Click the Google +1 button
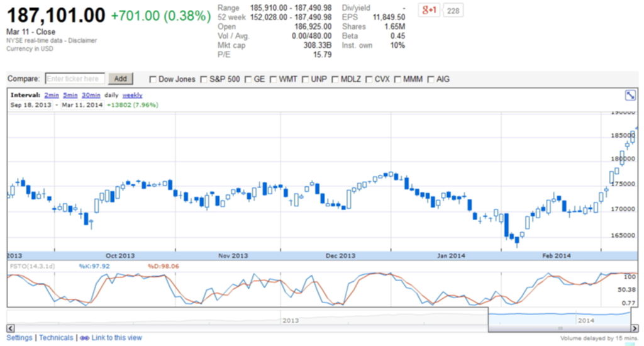644x346 pixels. tap(429, 10)
